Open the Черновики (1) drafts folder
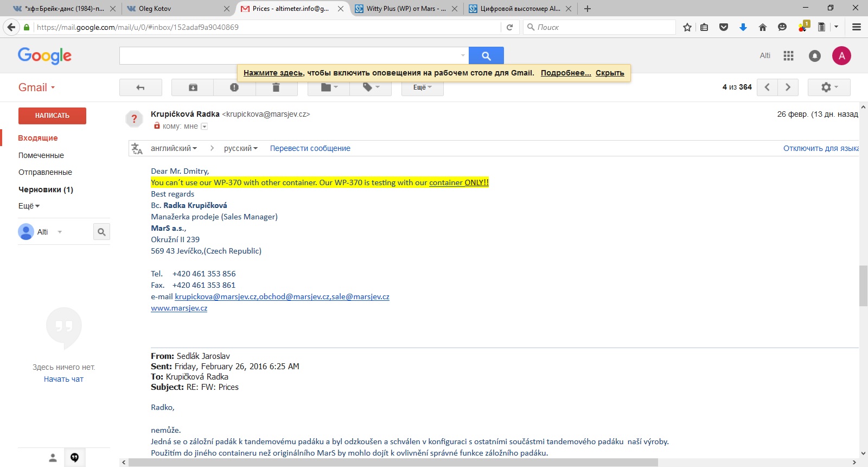 pyautogui.click(x=46, y=190)
